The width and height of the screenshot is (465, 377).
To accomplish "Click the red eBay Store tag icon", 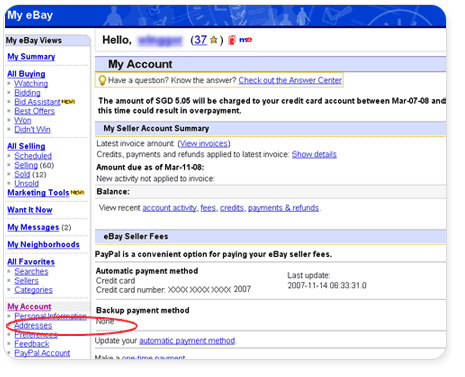I will 232,40.
